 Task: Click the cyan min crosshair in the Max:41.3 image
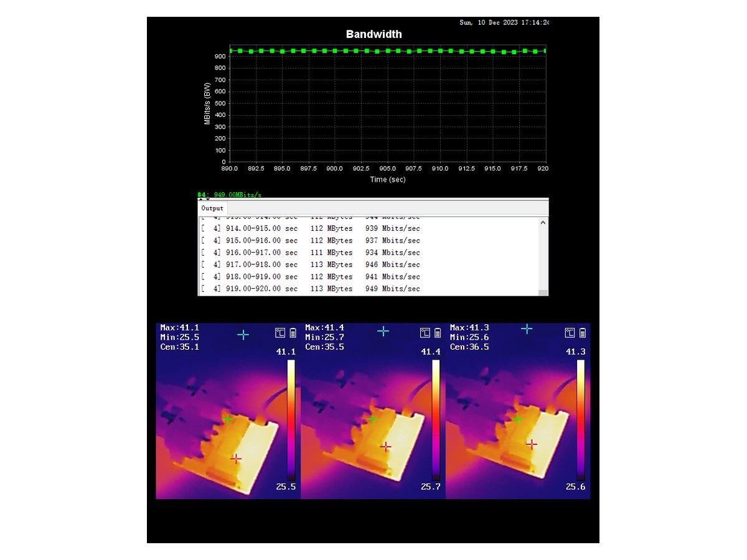point(527,329)
